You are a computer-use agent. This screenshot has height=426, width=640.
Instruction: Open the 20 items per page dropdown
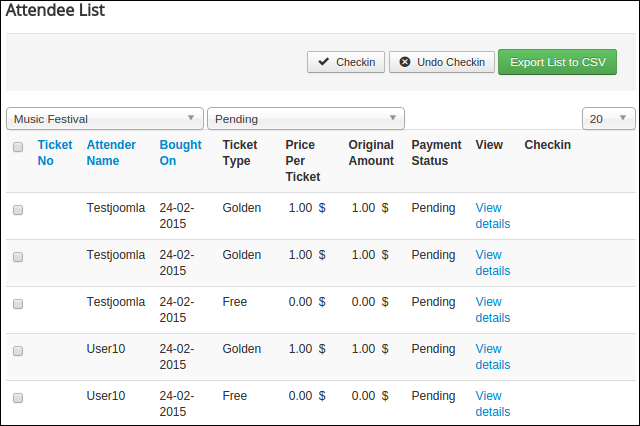[608, 119]
